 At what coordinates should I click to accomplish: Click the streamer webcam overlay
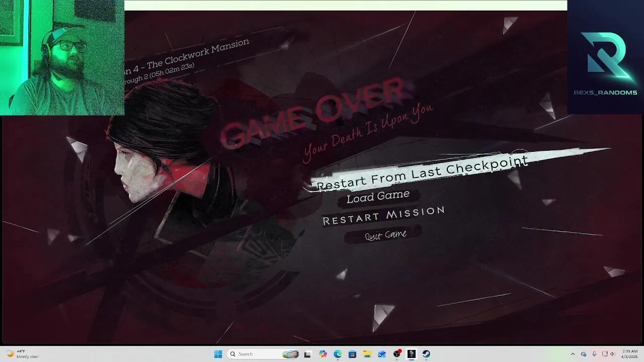point(62,58)
